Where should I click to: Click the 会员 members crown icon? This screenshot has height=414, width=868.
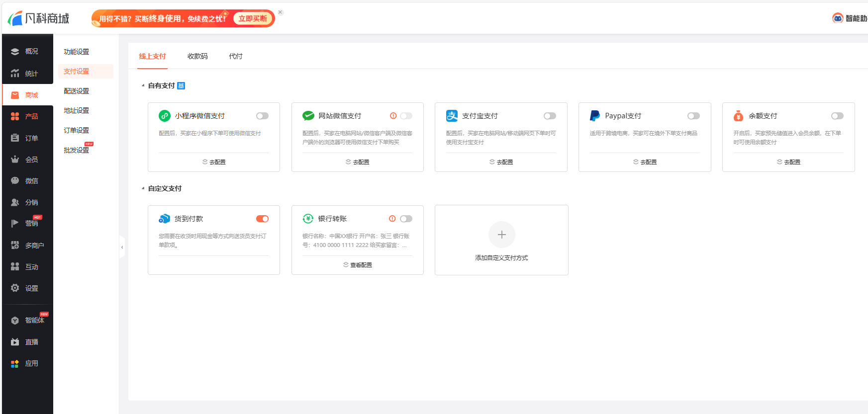pos(15,160)
